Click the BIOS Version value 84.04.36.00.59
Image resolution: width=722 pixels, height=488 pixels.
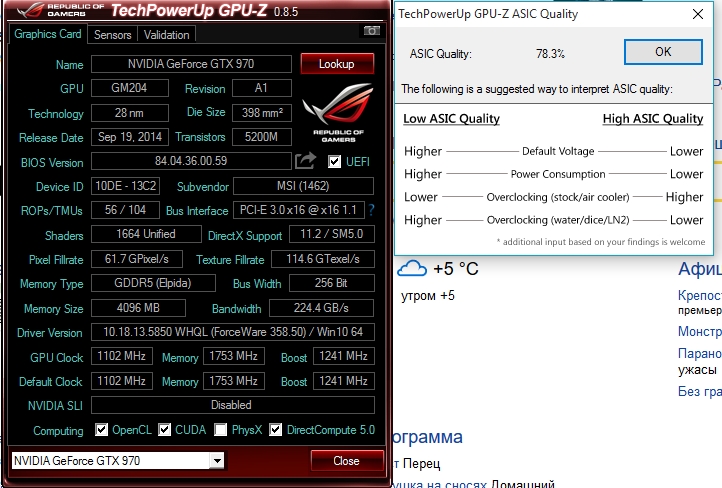(x=191, y=161)
